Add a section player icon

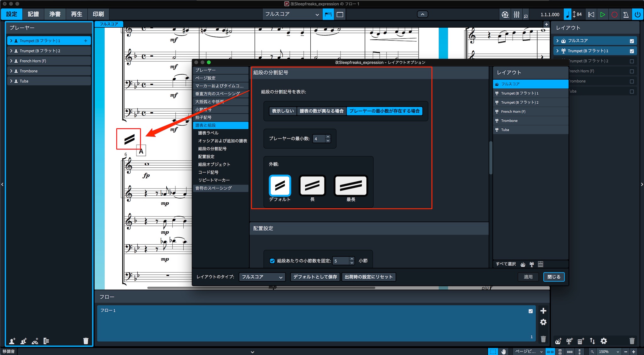(x=24, y=341)
